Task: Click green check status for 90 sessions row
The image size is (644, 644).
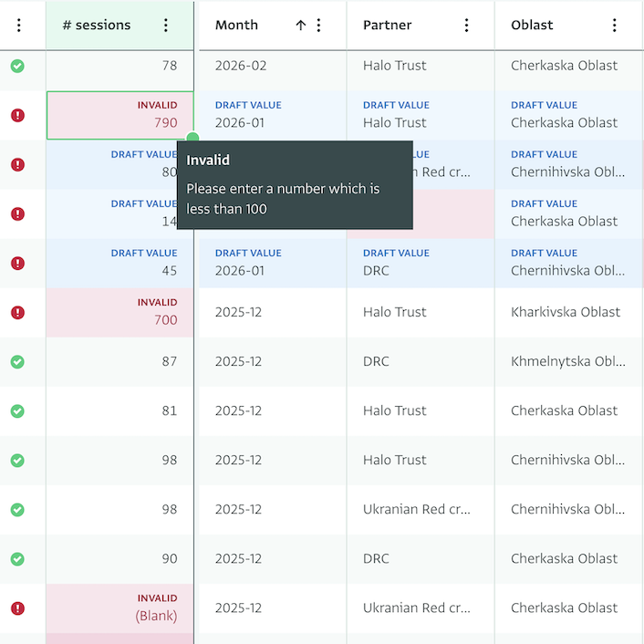Action: tap(17, 559)
